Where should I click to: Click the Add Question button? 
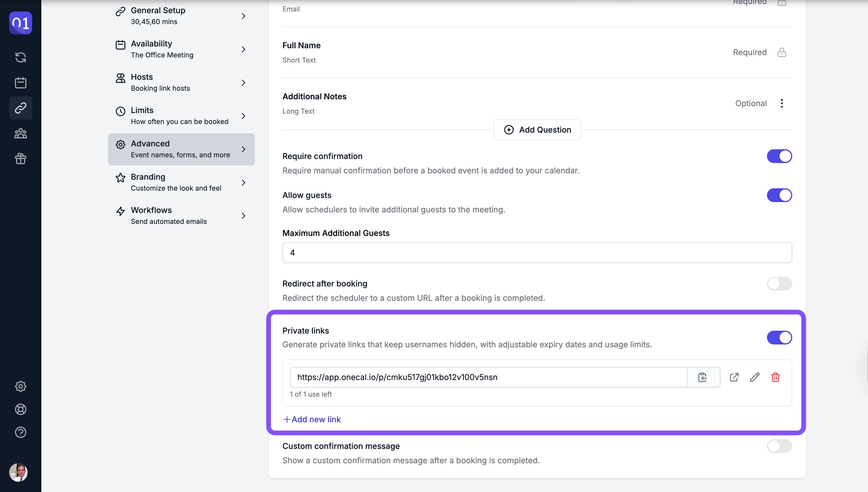point(537,130)
